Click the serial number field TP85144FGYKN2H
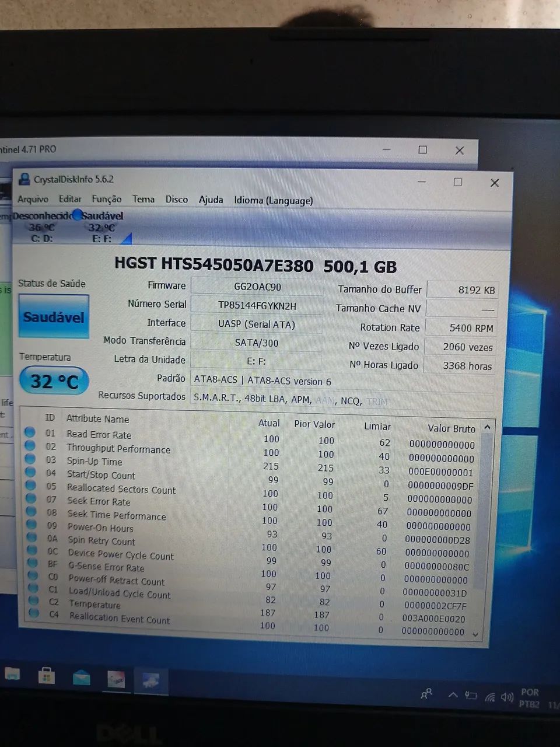Viewport: 560px width, 747px height. click(257, 305)
